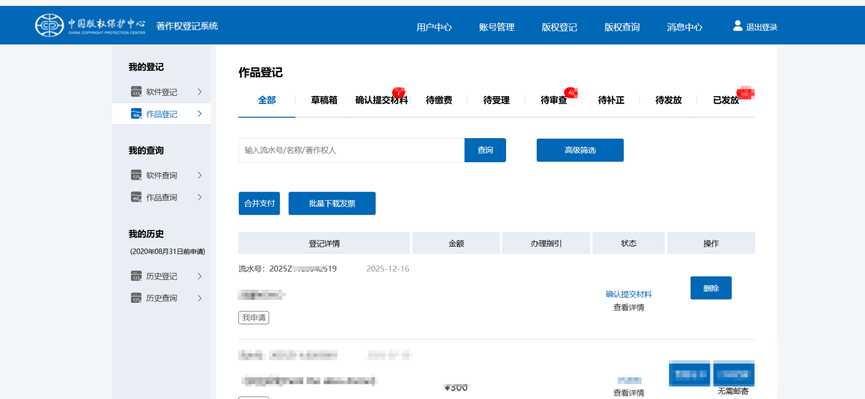Click the 合并支付 button

[259, 204]
